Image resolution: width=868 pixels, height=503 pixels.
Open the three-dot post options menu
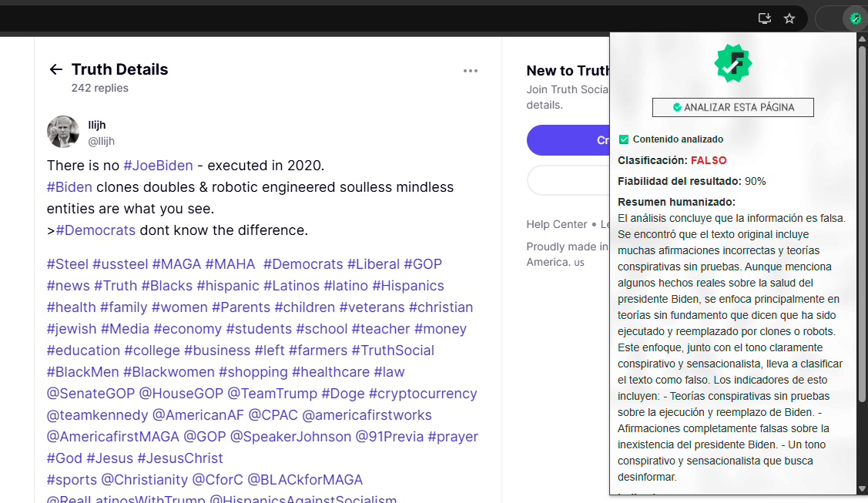pos(471,71)
